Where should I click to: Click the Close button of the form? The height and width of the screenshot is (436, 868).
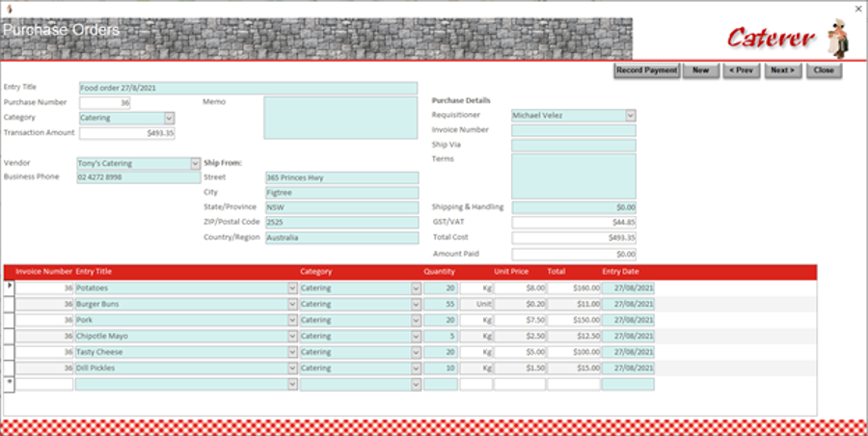coord(824,70)
